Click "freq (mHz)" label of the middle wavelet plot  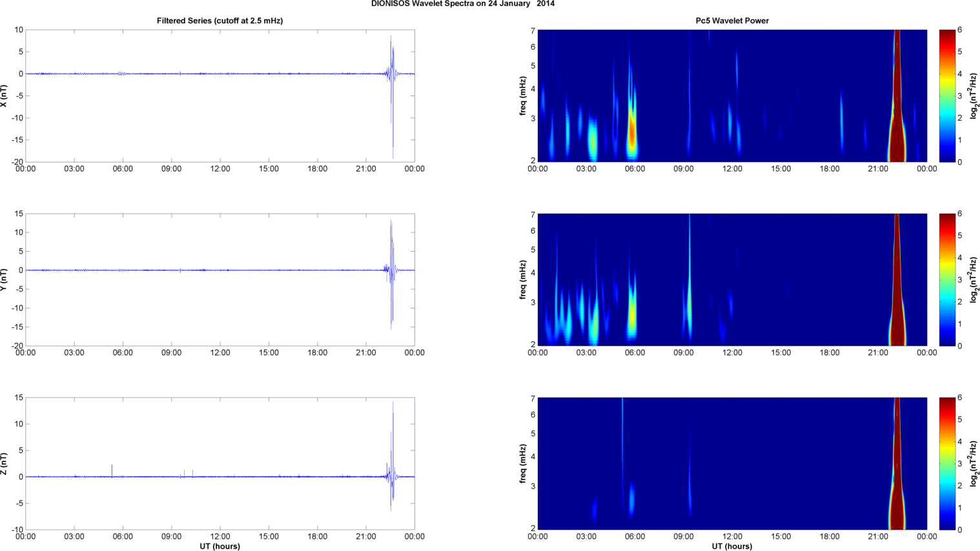tap(522, 279)
